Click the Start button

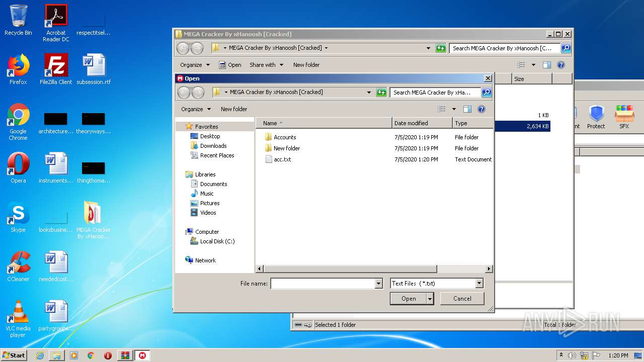[x=14, y=355]
